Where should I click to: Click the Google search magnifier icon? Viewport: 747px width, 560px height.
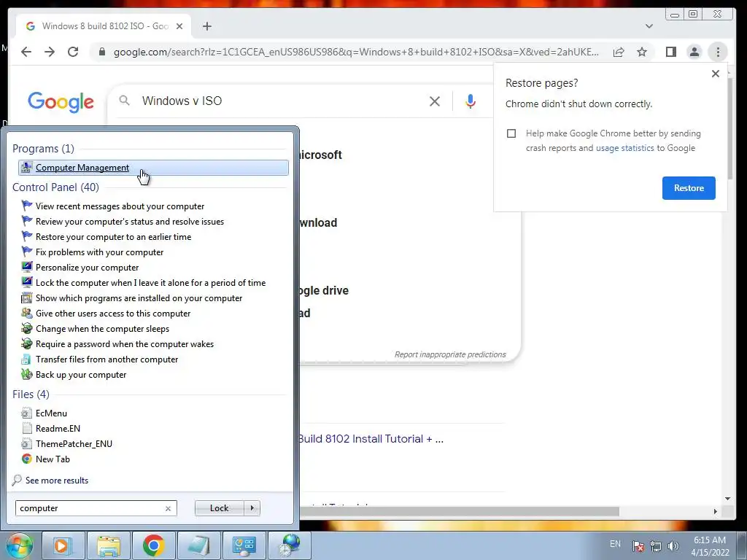click(124, 101)
